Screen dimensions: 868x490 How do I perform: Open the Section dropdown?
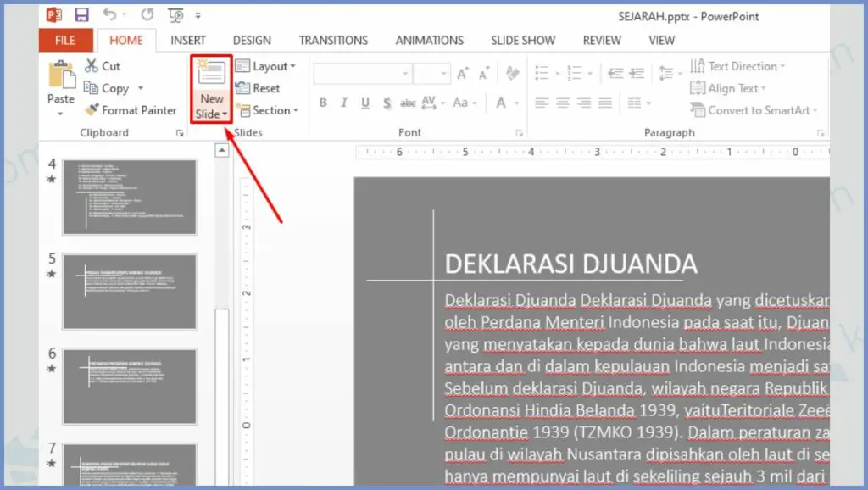267,110
